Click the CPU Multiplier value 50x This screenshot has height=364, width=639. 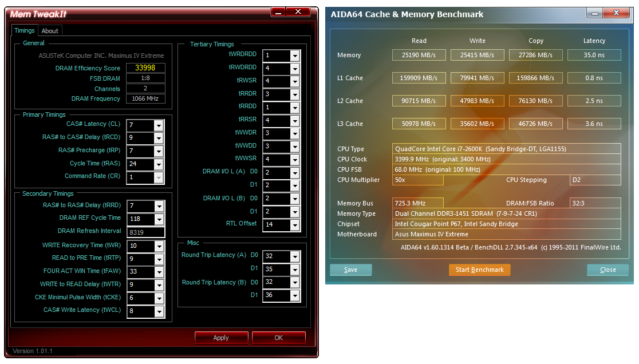(x=418, y=180)
